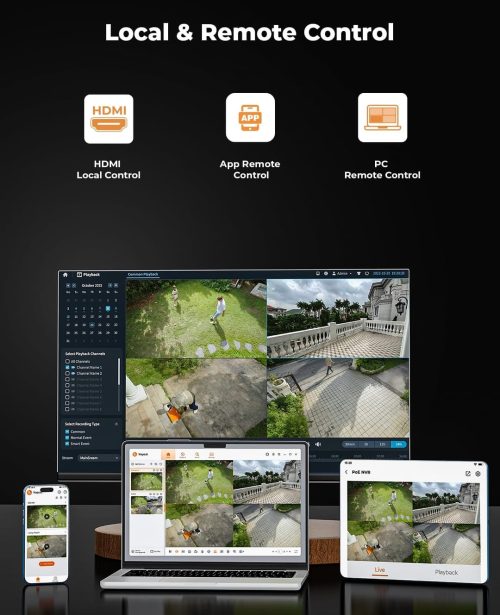Mute audio with the monitor's speaker icon
Viewport: 500px width, 615px height.
318,444
